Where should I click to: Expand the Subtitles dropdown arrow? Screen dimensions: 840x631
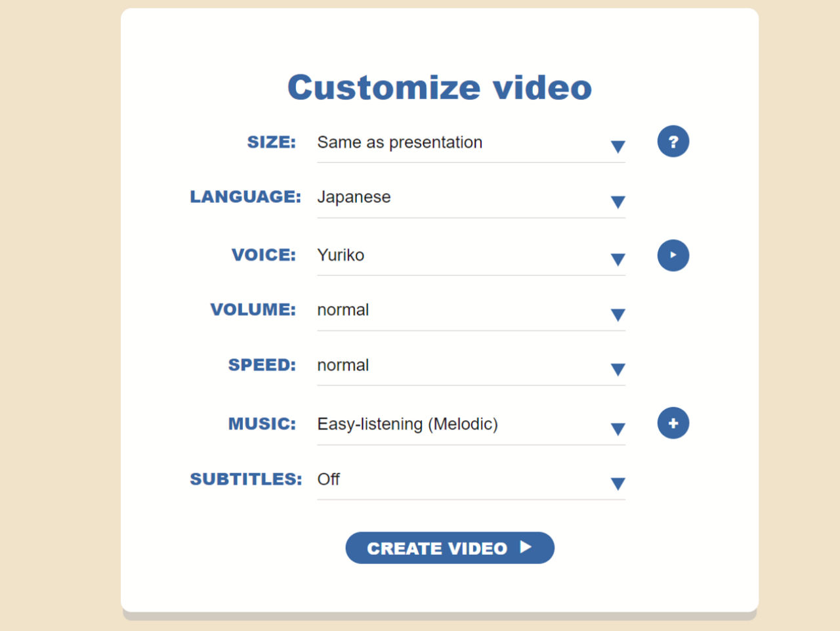click(617, 484)
